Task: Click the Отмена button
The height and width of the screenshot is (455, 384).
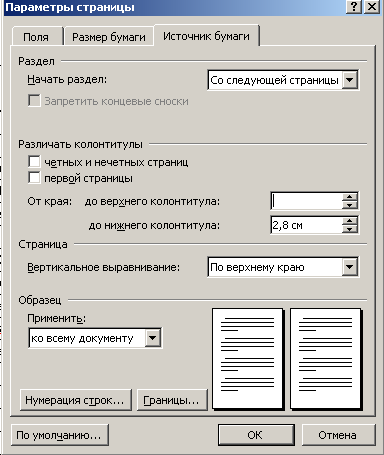Action: point(338,435)
